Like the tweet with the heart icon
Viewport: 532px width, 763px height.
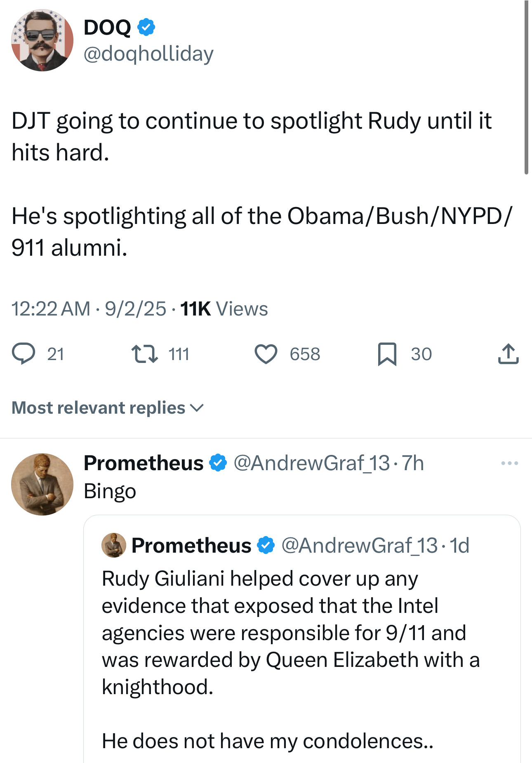click(x=266, y=354)
